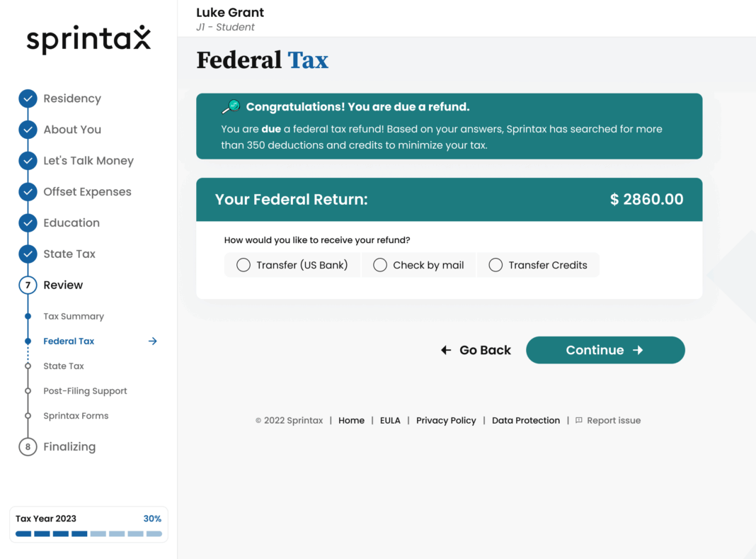
Task: Navigate to Sprintax Forms in sidebar
Action: click(x=75, y=415)
